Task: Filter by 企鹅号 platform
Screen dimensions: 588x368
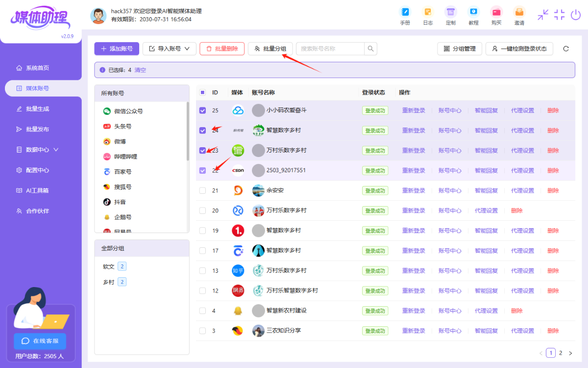Action: pyautogui.click(x=117, y=217)
